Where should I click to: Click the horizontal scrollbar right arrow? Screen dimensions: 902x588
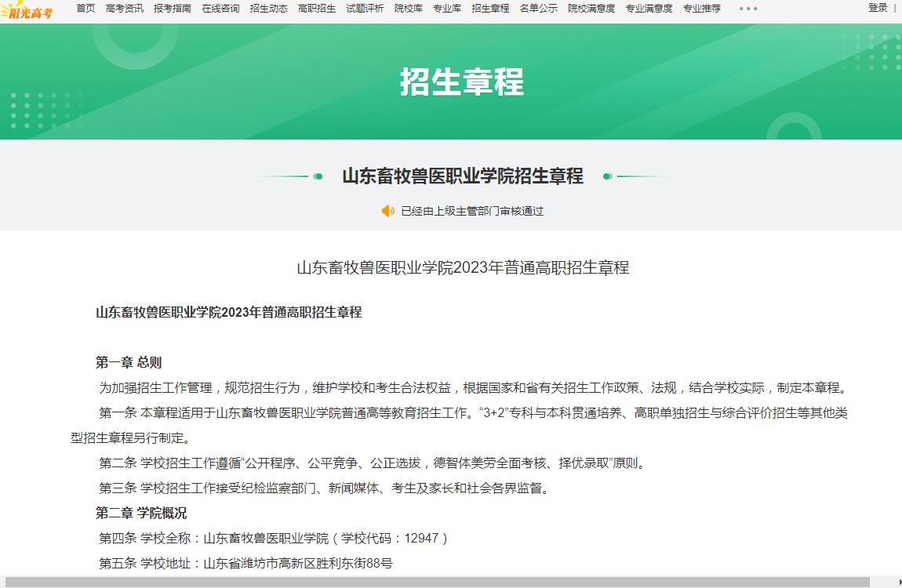point(899,583)
